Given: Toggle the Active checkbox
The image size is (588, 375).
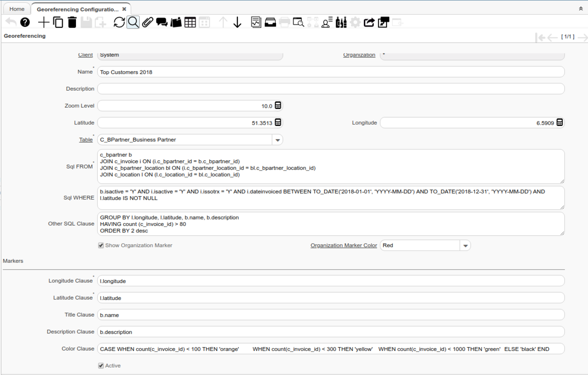Looking at the screenshot, I should (x=101, y=366).
